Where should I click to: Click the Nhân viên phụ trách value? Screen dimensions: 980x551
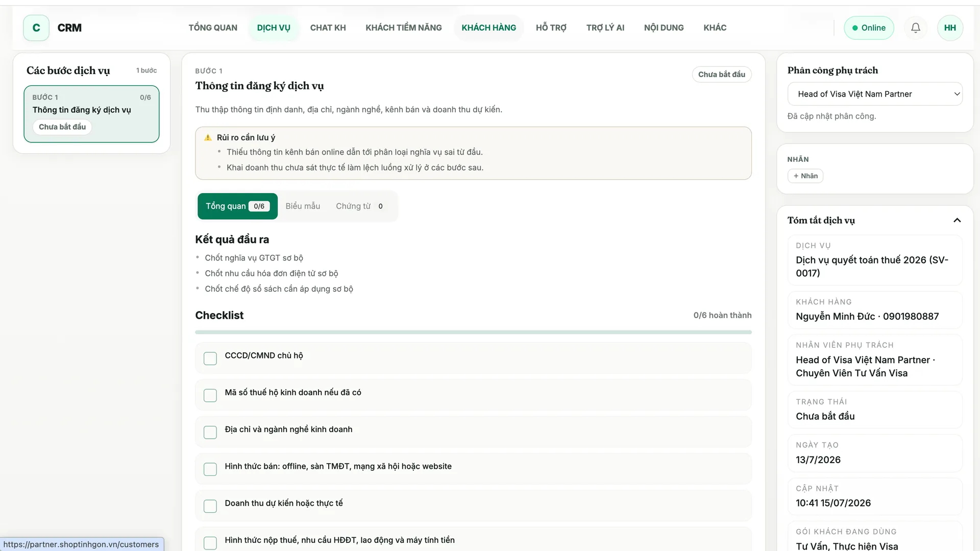pyautogui.click(x=866, y=367)
